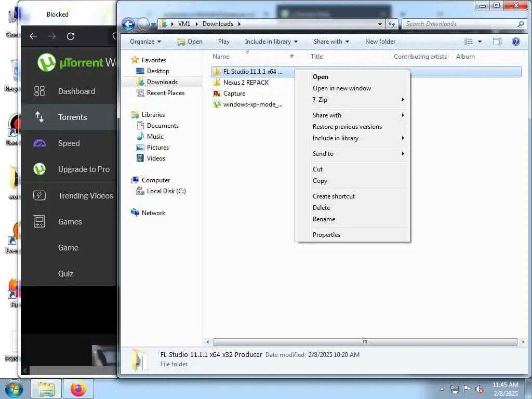
Task: Click the browser reload button in uTorrent window
Action: (x=71, y=36)
